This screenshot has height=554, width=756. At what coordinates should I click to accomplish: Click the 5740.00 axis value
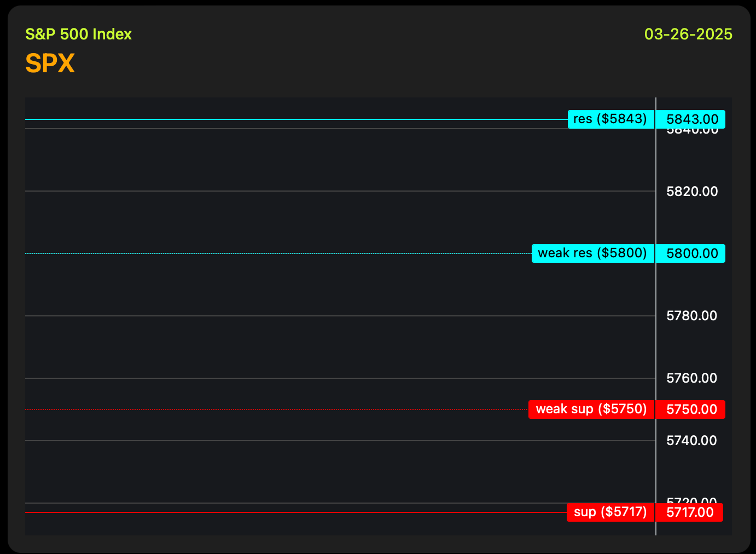692,440
